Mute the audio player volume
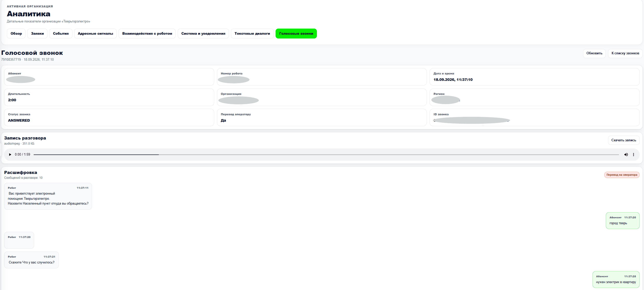 coord(626,155)
